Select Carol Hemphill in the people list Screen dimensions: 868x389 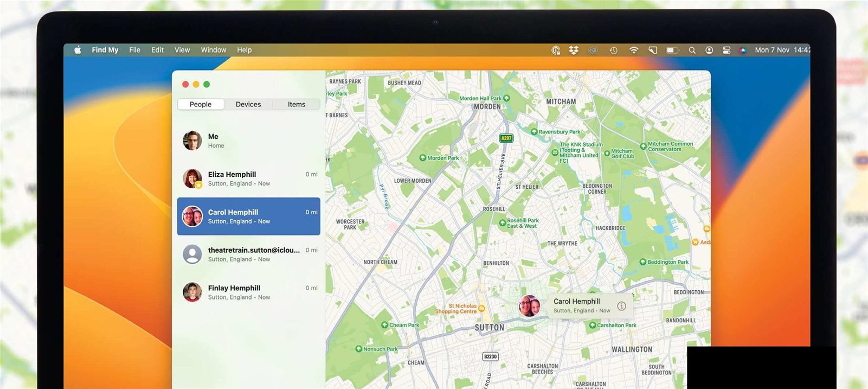pos(249,216)
